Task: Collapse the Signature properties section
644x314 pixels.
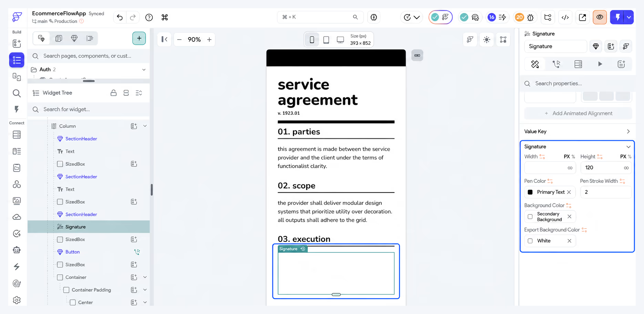Action: [x=628, y=147]
